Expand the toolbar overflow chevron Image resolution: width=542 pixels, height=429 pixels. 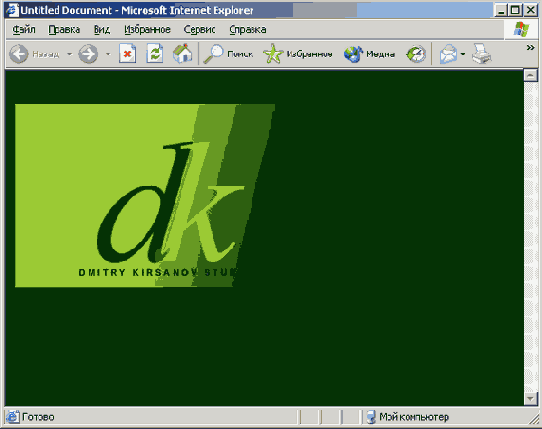[530, 48]
